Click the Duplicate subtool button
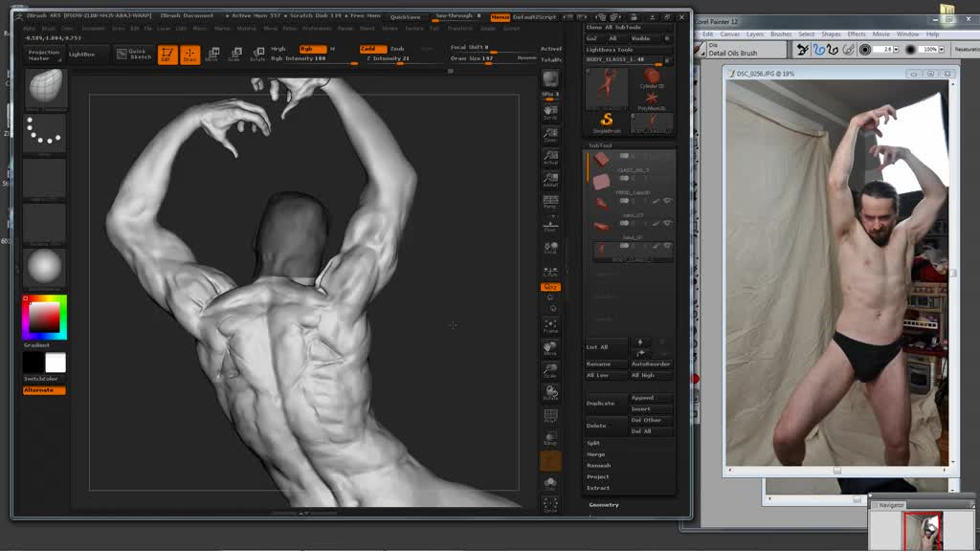The height and width of the screenshot is (551, 980). [x=604, y=404]
